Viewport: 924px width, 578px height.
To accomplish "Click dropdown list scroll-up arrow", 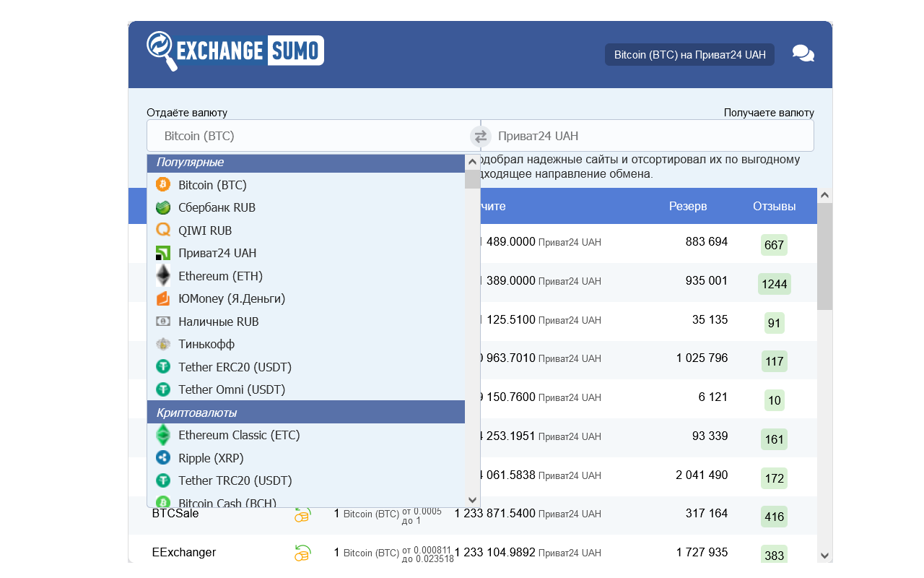I will [x=473, y=162].
